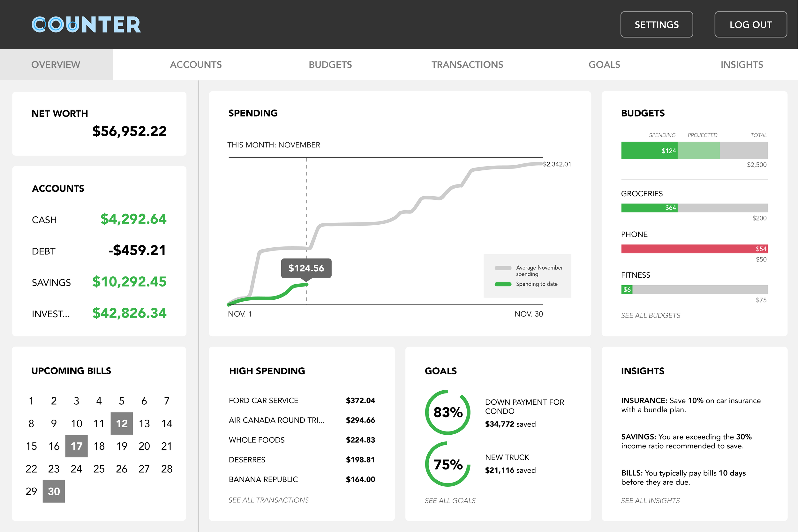Click the $124.56 spending tooltip marker
Image resolution: width=798 pixels, height=532 pixels.
click(x=306, y=268)
